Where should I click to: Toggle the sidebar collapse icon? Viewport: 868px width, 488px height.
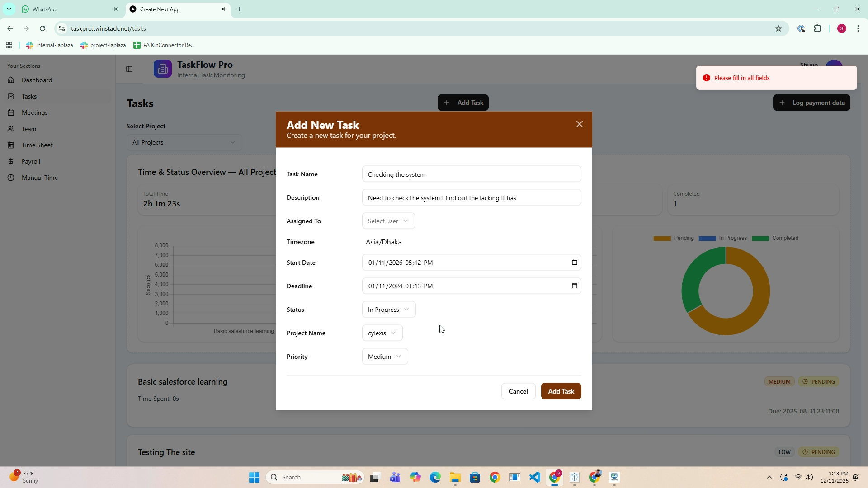(x=129, y=69)
